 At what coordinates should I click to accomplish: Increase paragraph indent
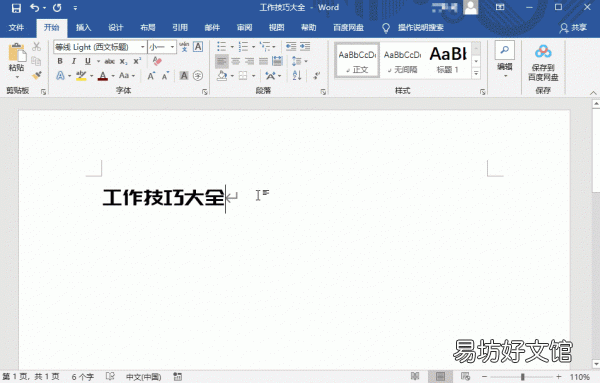click(305, 47)
